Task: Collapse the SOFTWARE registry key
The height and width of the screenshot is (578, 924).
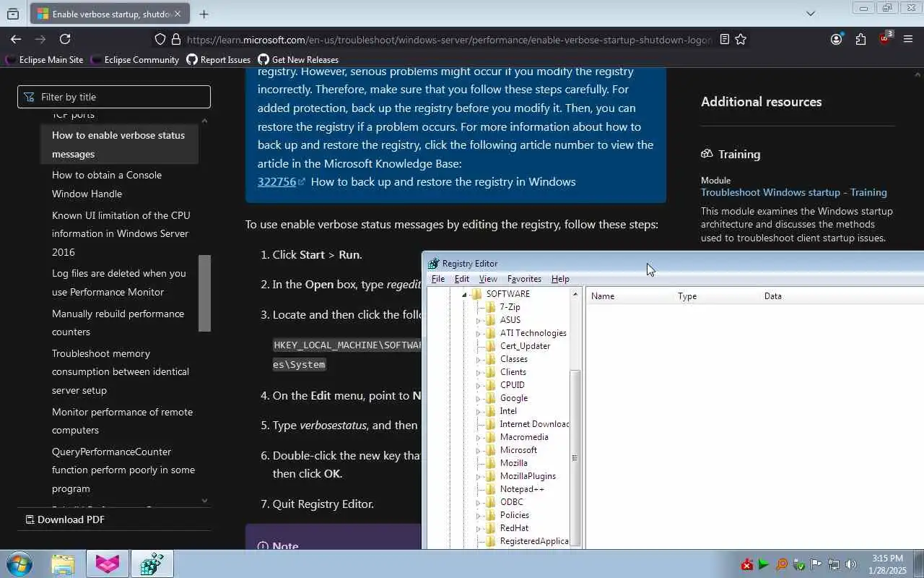Action: pyautogui.click(x=464, y=295)
